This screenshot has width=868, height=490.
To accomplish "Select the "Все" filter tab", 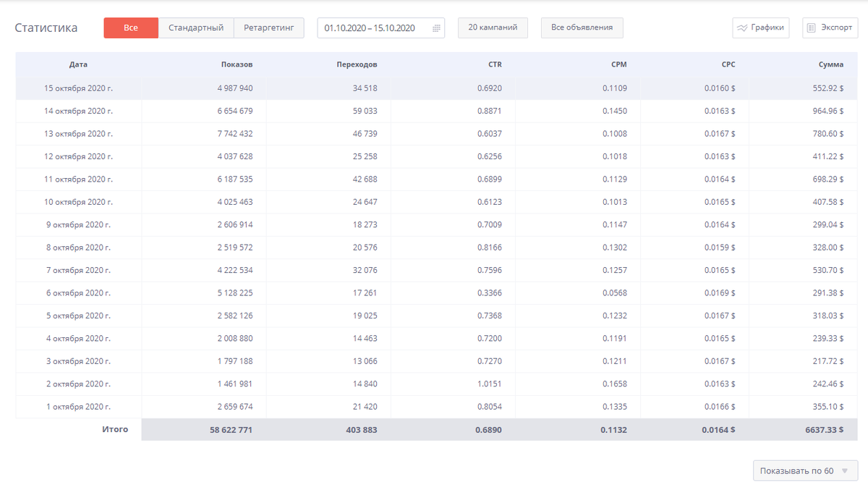I will (x=131, y=28).
